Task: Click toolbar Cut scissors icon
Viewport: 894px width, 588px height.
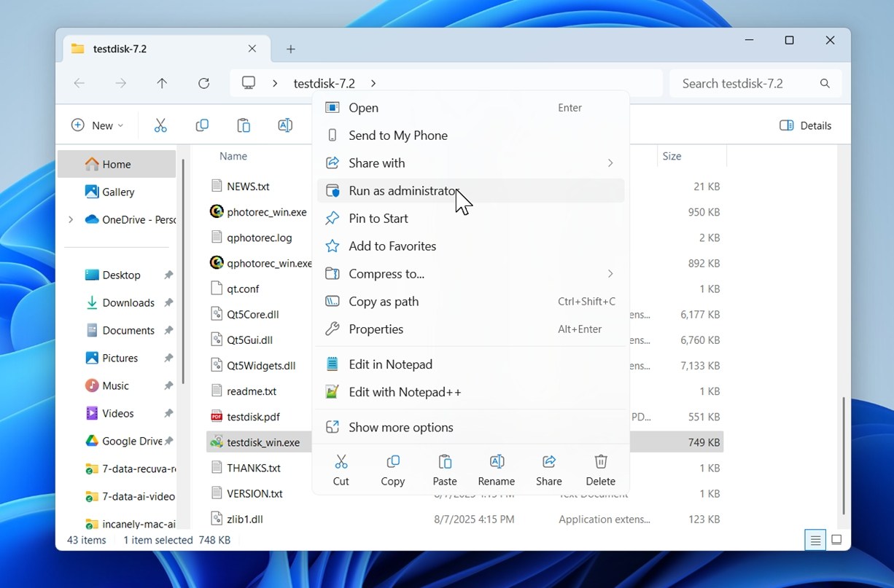Action: (160, 125)
